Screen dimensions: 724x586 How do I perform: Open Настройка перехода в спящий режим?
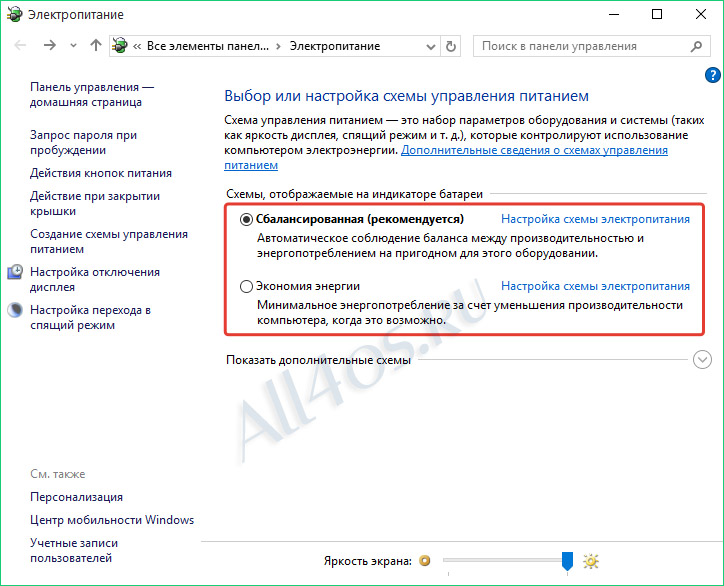point(90,317)
